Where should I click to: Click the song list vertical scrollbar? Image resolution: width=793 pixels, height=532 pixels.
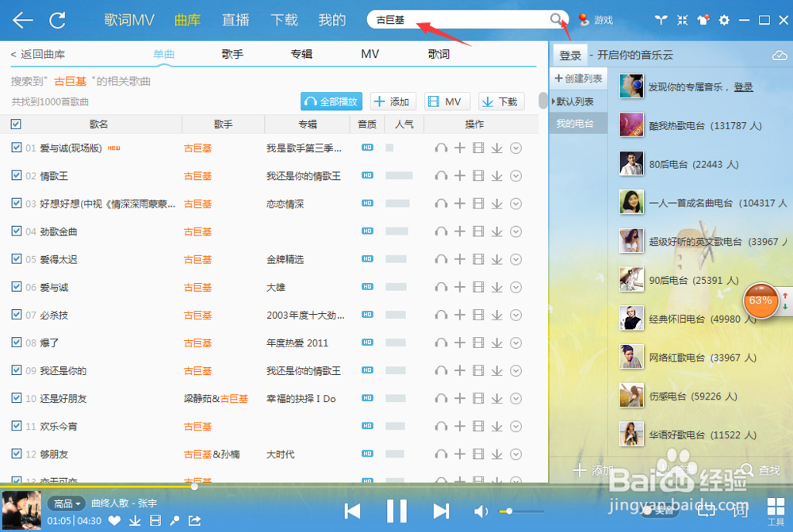coord(542,100)
